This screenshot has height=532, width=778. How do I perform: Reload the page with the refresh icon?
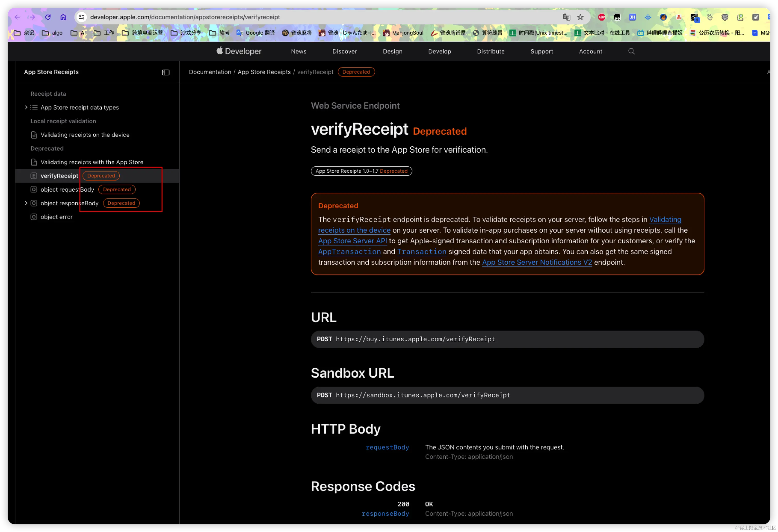[x=48, y=17]
